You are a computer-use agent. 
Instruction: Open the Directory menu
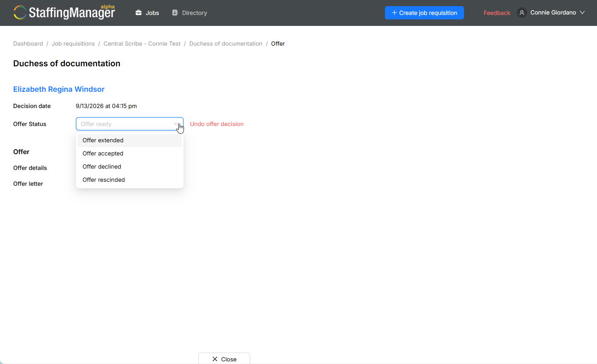coord(190,13)
